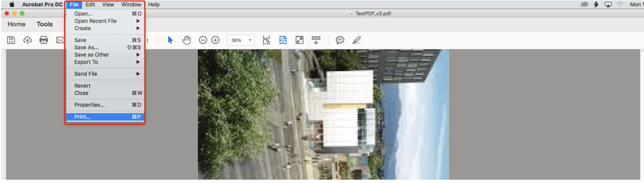644x183 pixels.
Task: Click the Save file floppy disk icon
Action: pos(11,40)
